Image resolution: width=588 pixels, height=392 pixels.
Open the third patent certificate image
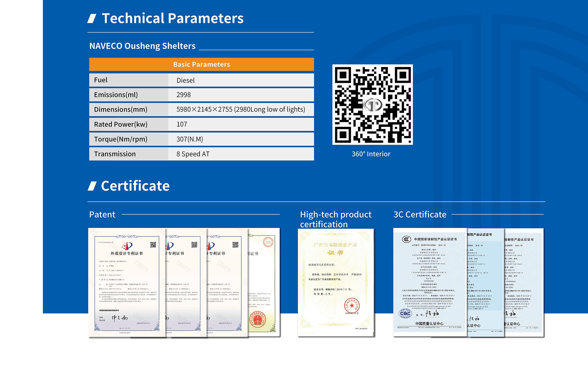228,282
